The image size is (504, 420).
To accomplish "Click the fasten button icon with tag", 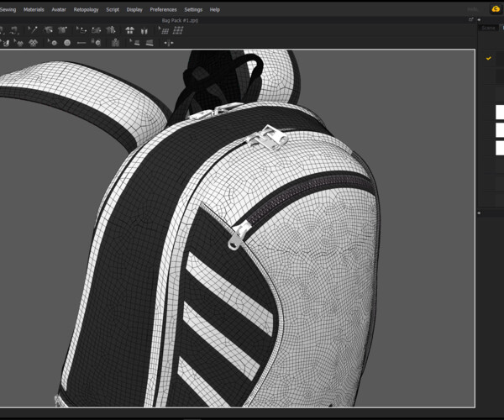I will (x=96, y=42).
